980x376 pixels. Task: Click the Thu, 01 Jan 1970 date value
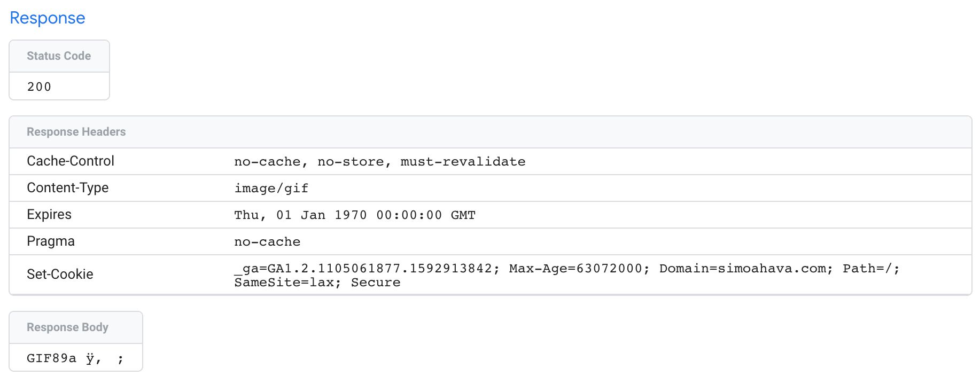click(x=355, y=215)
